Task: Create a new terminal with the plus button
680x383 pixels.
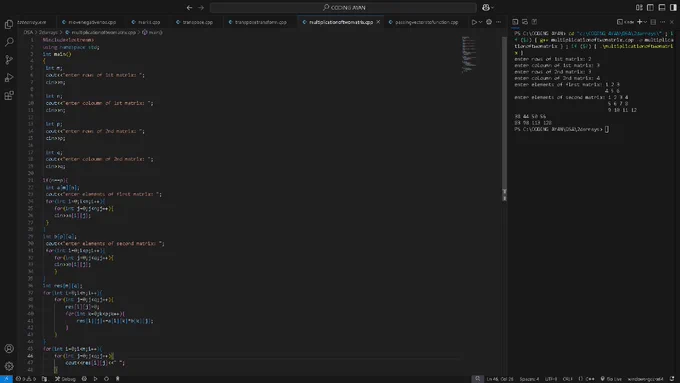Action: click(639, 22)
